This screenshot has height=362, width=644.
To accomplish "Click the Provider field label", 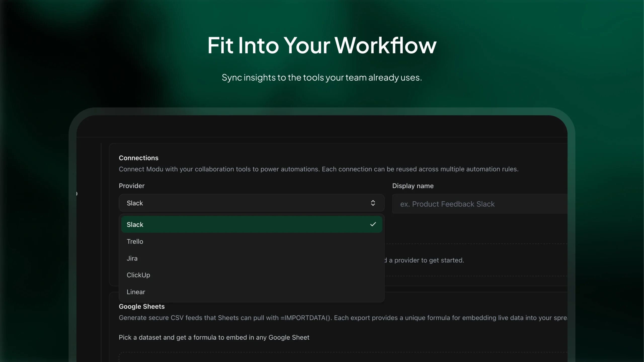I will coord(132,186).
